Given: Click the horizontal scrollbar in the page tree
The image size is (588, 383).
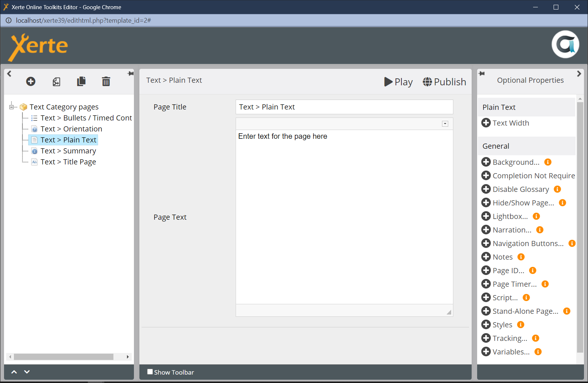Looking at the screenshot, I should click(63, 357).
